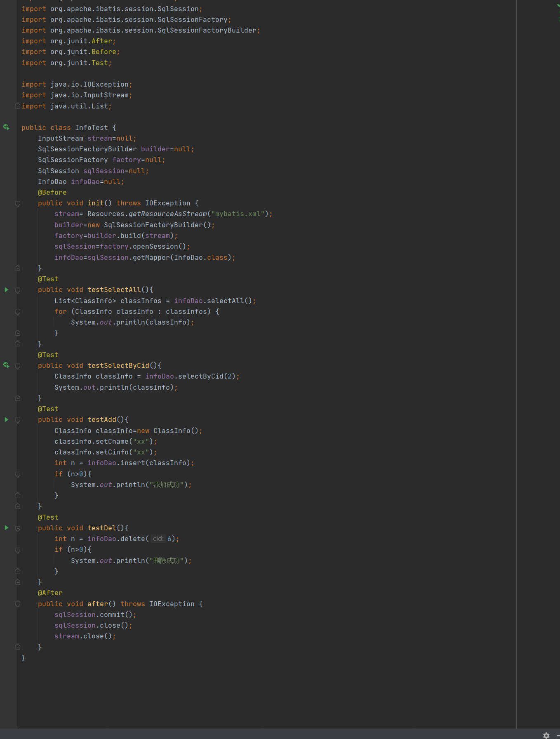Rerun testSelectByCid via its gutter icon
The image size is (560, 739).
click(x=6, y=365)
